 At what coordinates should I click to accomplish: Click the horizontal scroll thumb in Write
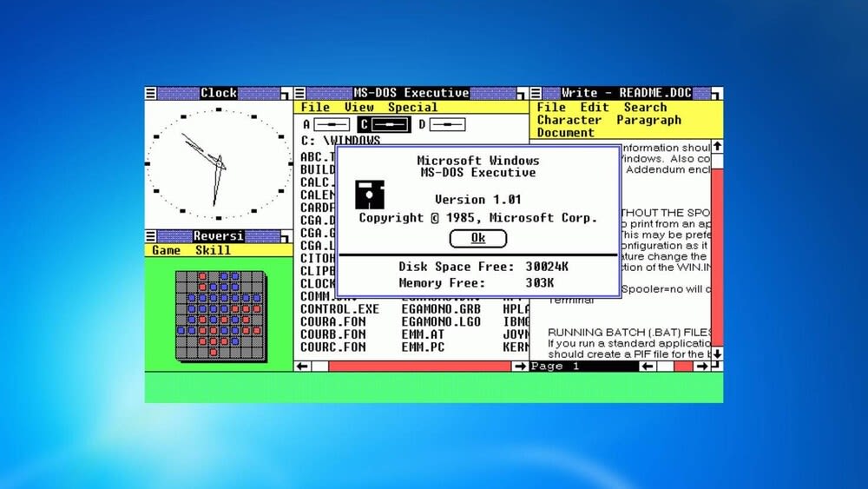(x=666, y=366)
